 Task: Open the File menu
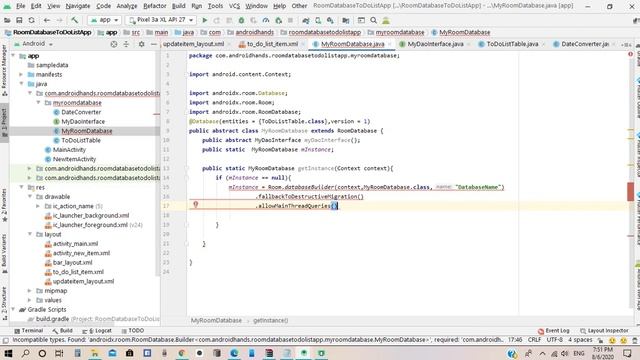pos(20,6)
